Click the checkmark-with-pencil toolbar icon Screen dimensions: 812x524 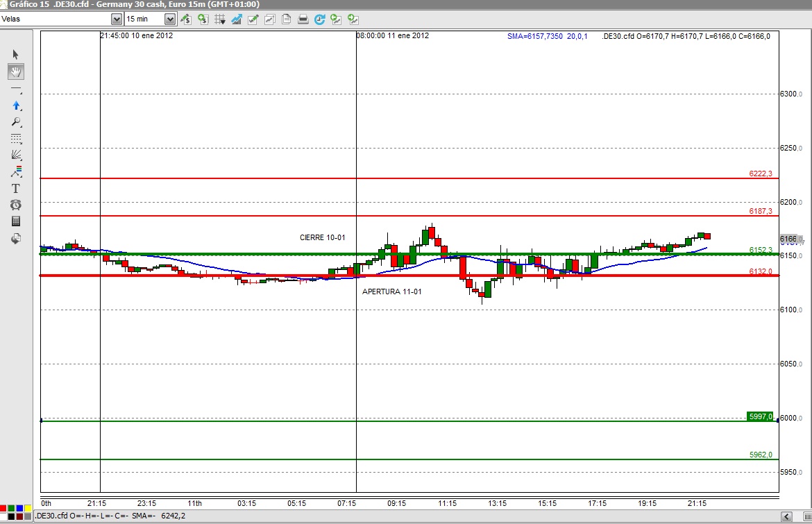pos(253,19)
